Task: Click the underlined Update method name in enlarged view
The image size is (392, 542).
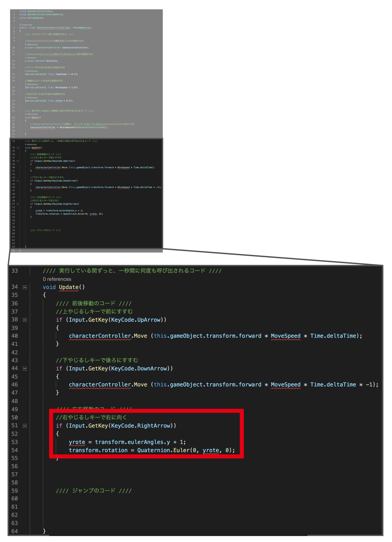Action: pyautogui.click(x=69, y=287)
